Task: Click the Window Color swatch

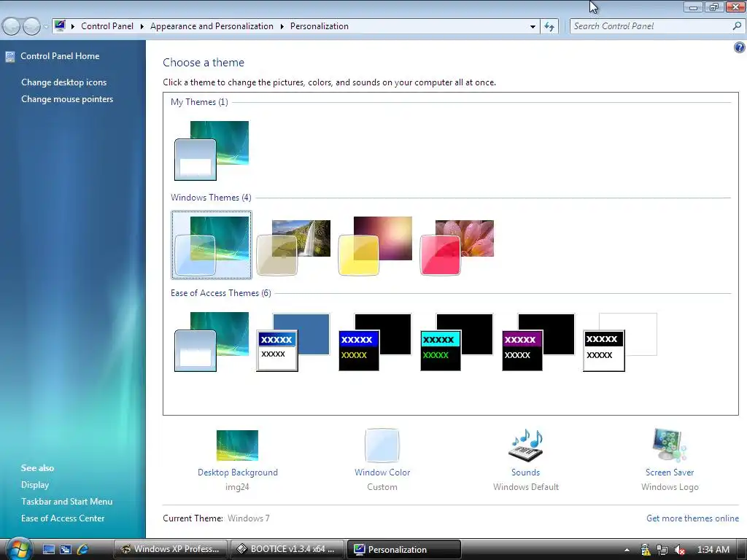Action: click(382, 446)
